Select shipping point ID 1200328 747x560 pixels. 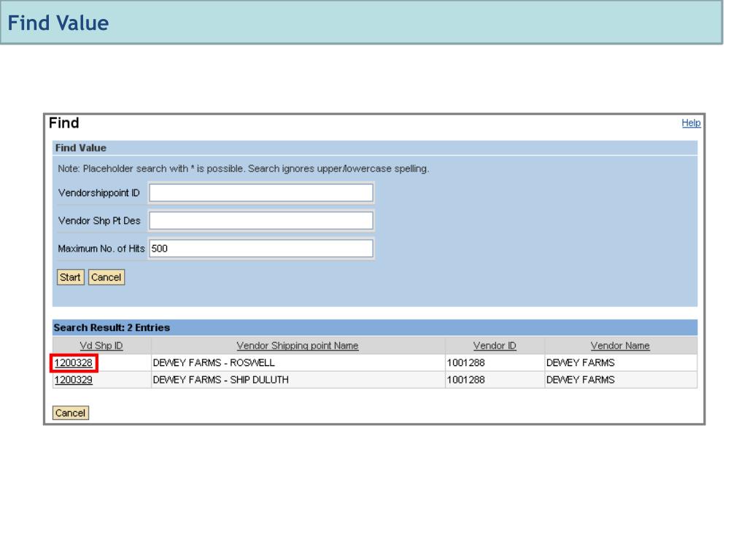click(x=74, y=363)
